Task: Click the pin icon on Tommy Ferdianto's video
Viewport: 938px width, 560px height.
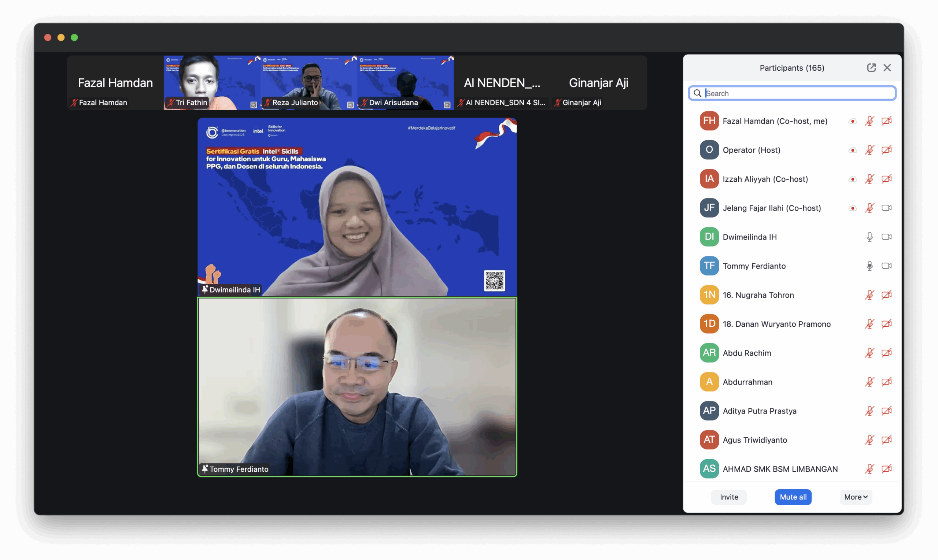Action: tap(204, 469)
